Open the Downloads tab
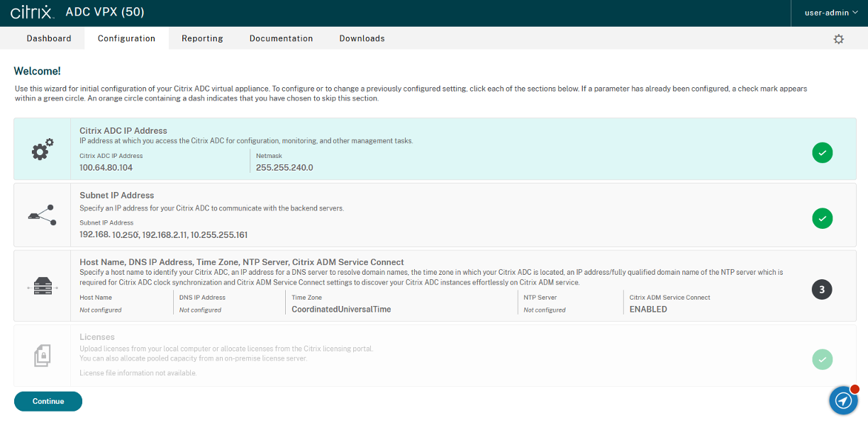 pyautogui.click(x=362, y=38)
